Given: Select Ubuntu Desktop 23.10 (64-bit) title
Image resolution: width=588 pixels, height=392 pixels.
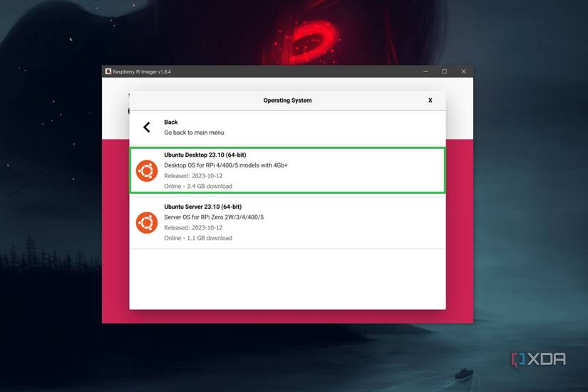Looking at the screenshot, I should point(205,155).
